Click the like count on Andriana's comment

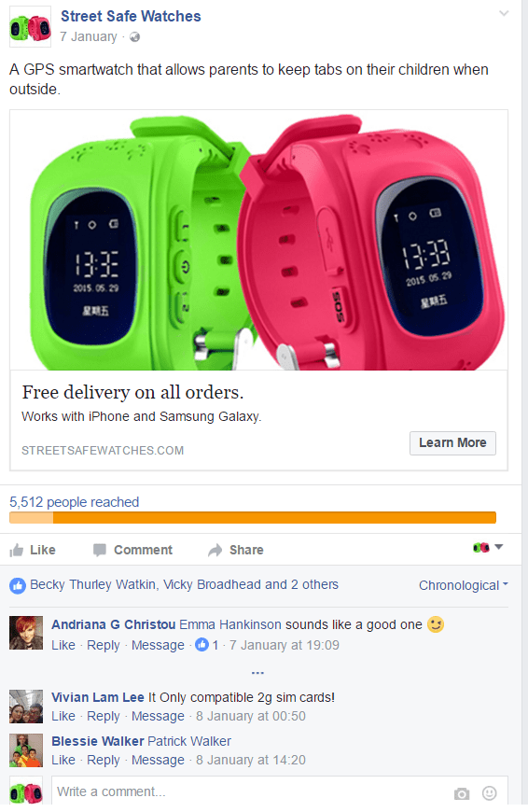pyautogui.click(x=207, y=645)
